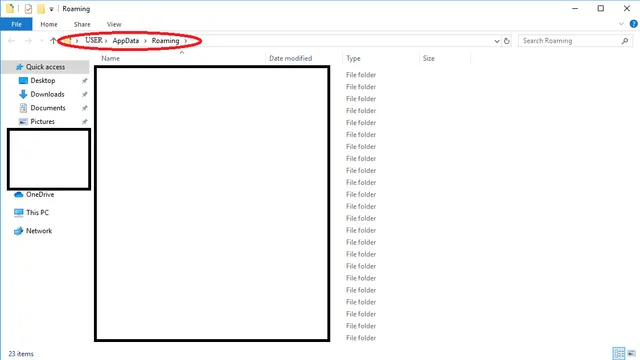Click the Network icon in sidebar
This screenshot has width=640, height=360.
pos(18,231)
